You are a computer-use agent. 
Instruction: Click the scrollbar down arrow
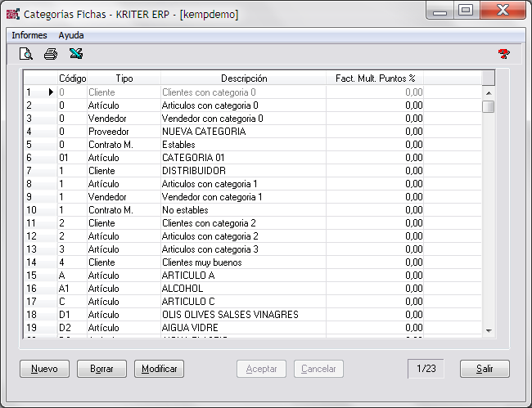488,330
